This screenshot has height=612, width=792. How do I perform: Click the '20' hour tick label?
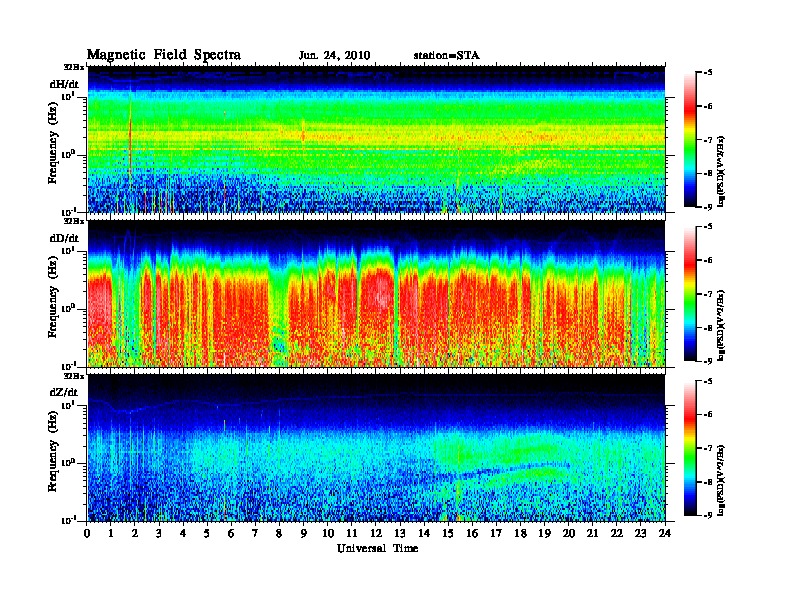568,533
